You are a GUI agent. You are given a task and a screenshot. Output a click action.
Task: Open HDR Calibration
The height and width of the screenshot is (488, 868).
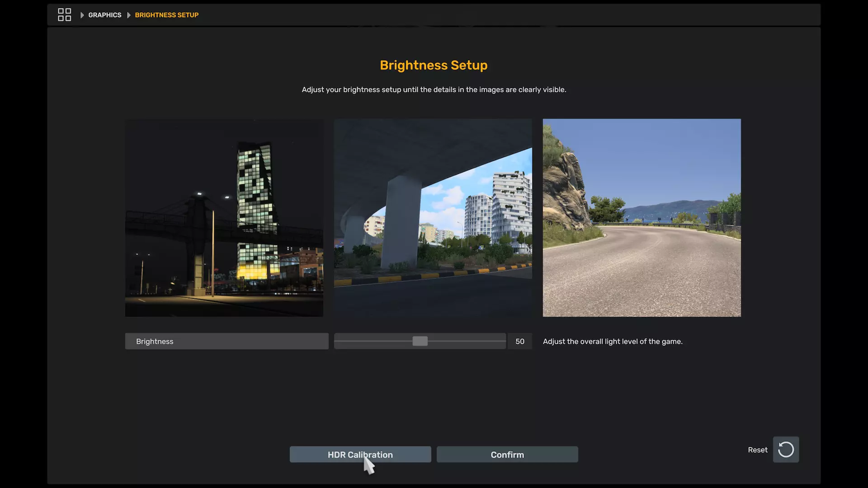point(360,455)
